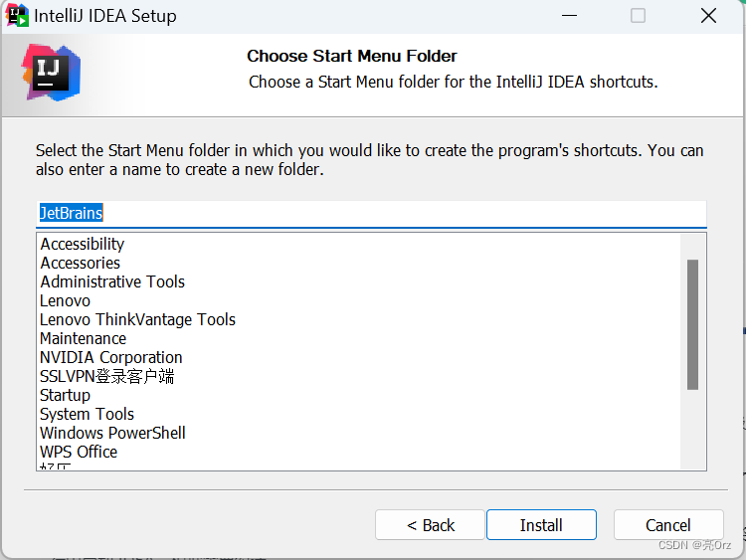
Task: Select the Startup folder
Action: pos(66,395)
